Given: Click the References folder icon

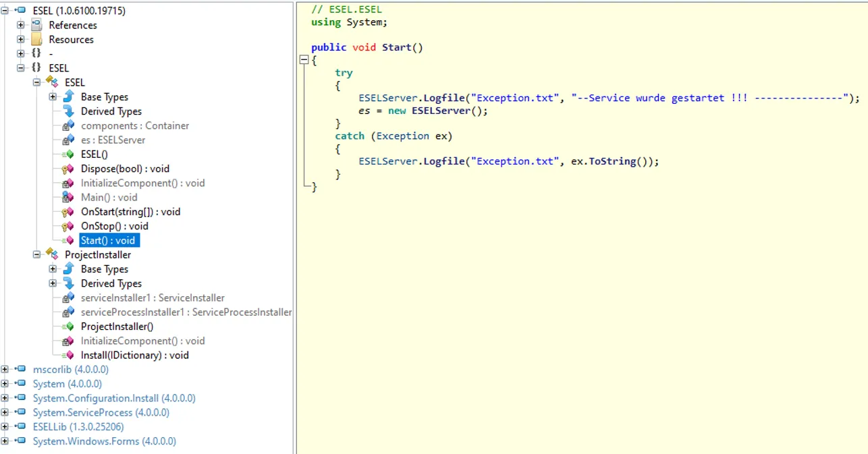Looking at the screenshot, I should click(36, 25).
